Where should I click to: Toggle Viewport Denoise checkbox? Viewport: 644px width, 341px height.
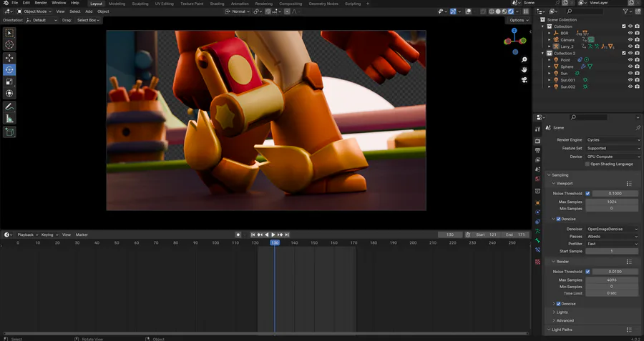click(x=559, y=219)
